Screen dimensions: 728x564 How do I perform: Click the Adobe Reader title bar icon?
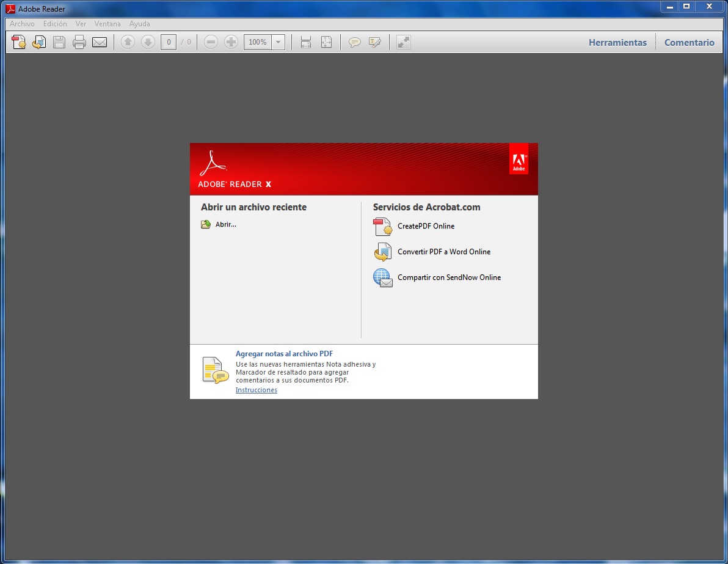[10, 9]
